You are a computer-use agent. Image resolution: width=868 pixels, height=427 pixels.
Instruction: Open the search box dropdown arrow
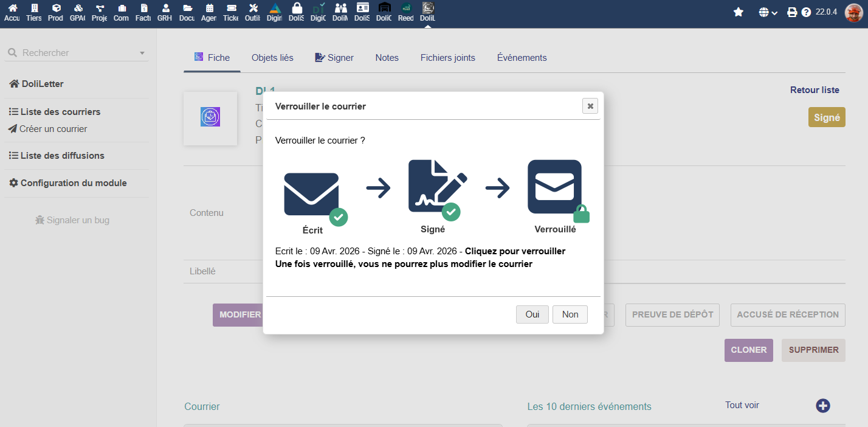[142, 54]
